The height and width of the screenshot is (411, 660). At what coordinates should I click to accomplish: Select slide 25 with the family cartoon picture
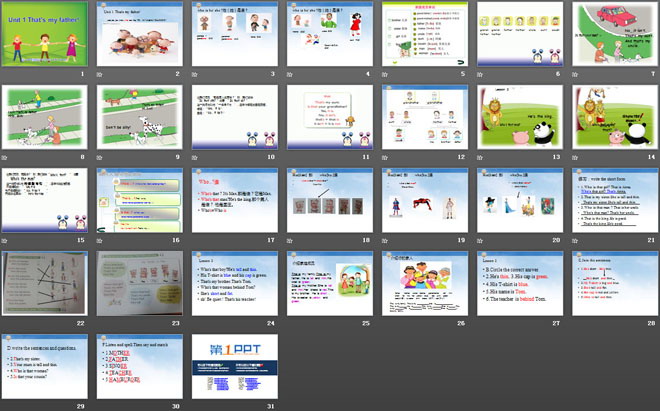[x=328, y=283]
